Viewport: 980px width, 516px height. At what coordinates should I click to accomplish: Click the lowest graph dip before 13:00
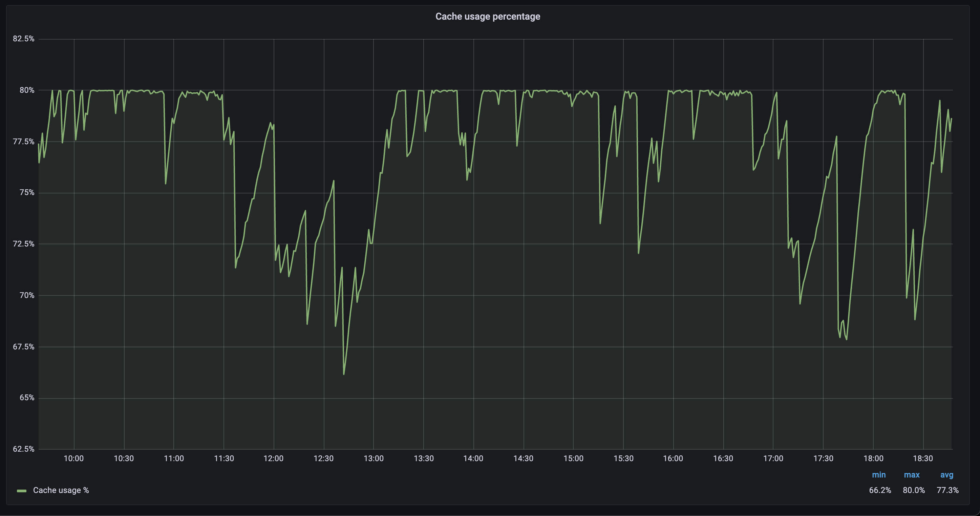[x=343, y=374]
